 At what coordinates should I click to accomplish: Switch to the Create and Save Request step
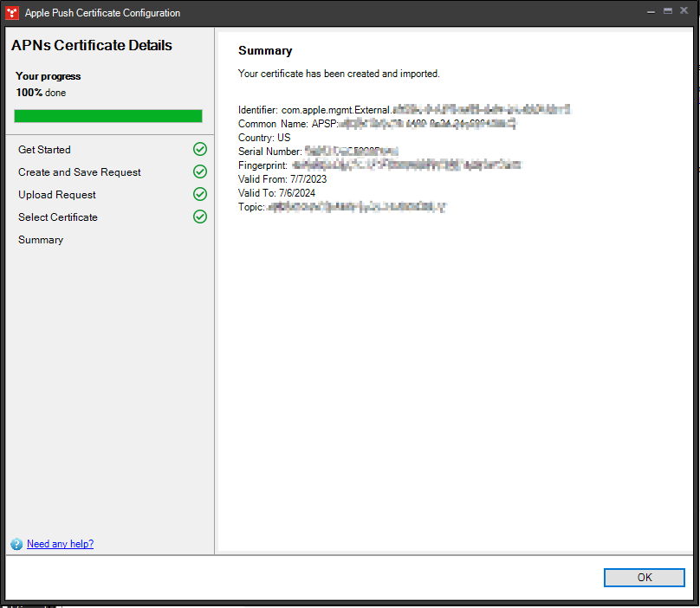(x=79, y=171)
